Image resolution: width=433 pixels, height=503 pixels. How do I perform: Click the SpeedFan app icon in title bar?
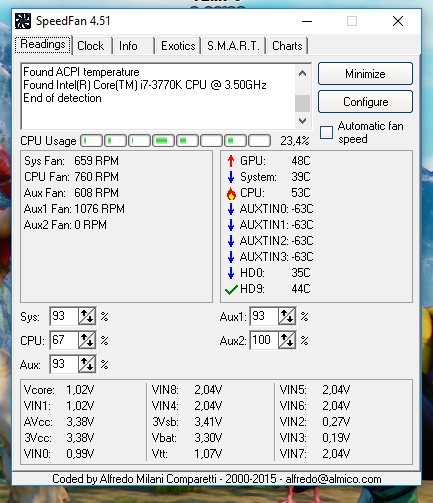click(23, 21)
